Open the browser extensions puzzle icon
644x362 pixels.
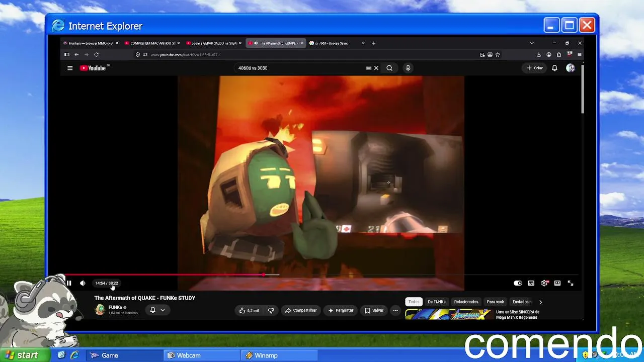pyautogui.click(x=559, y=55)
